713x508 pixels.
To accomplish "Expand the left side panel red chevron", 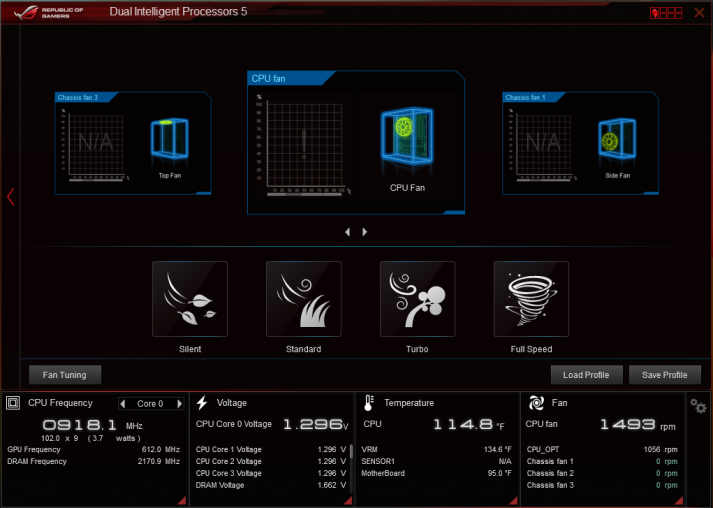I will pyautogui.click(x=10, y=196).
